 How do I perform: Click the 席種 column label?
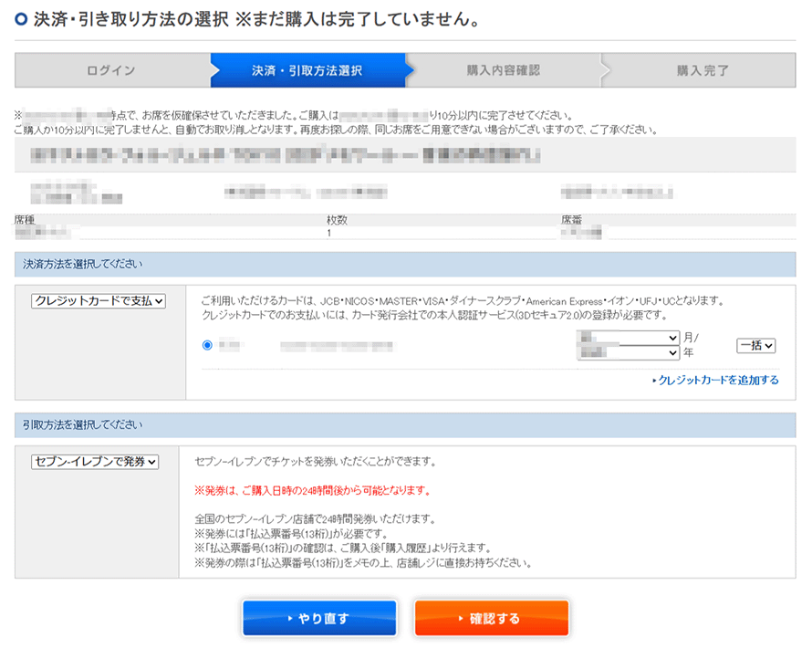pos(25,220)
